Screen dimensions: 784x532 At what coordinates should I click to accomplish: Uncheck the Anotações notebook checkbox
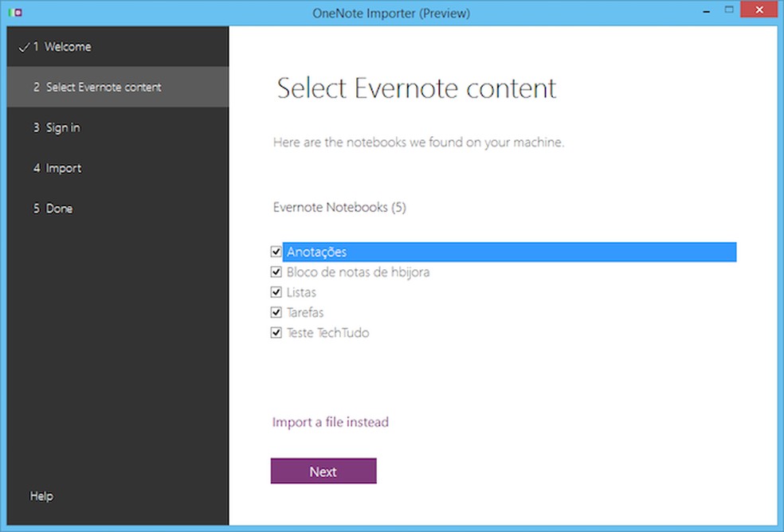276,252
